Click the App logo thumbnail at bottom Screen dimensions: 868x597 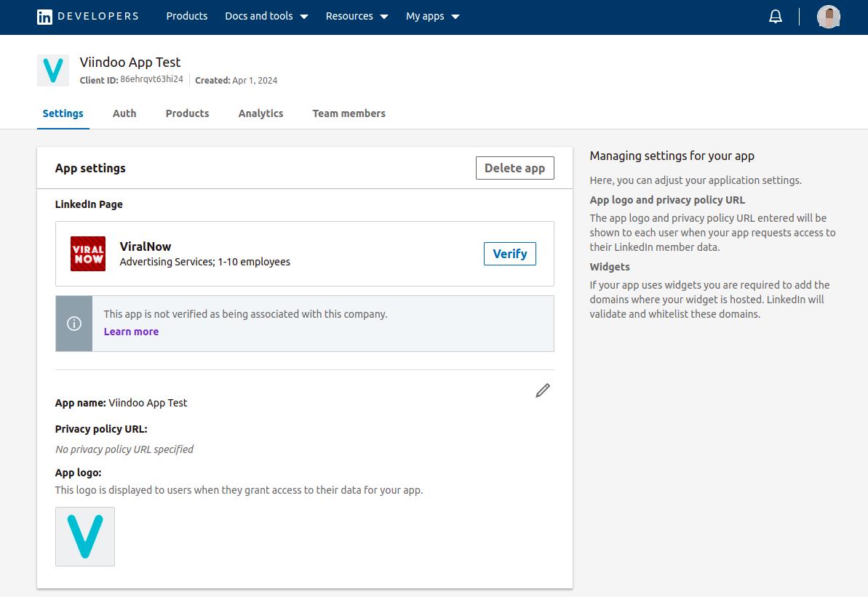point(85,537)
